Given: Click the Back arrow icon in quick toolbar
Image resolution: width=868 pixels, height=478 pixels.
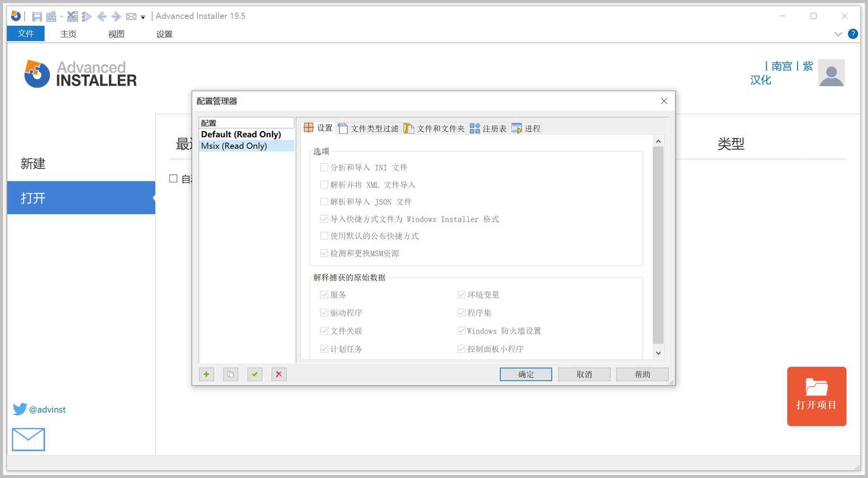Looking at the screenshot, I should point(102,17).
